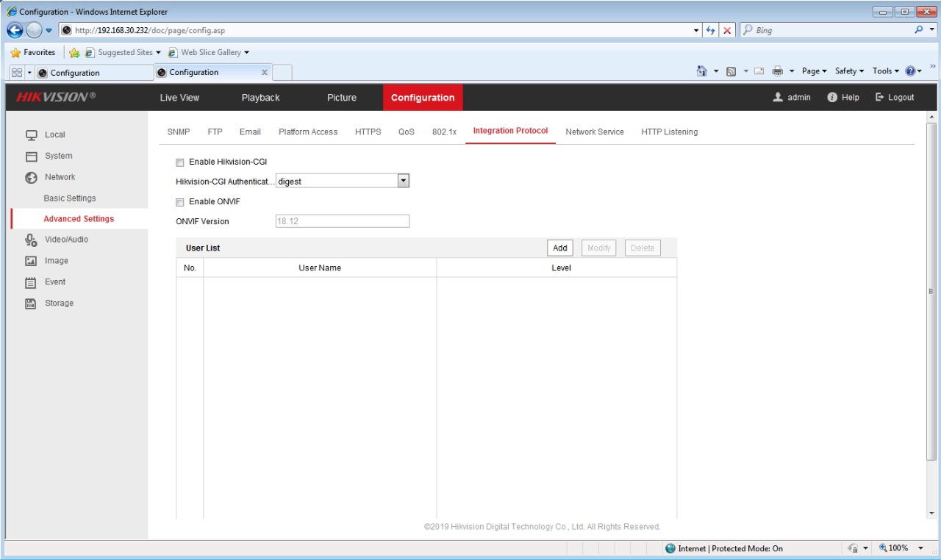Click the Image picture icon in sidebar
Screen dimensions: 941x560
tap(31, 261)
